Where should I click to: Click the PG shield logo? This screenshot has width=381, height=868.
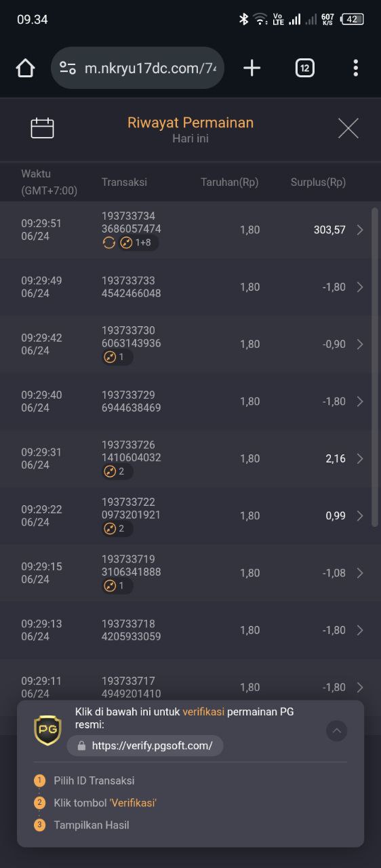click(x=47, y=730)
